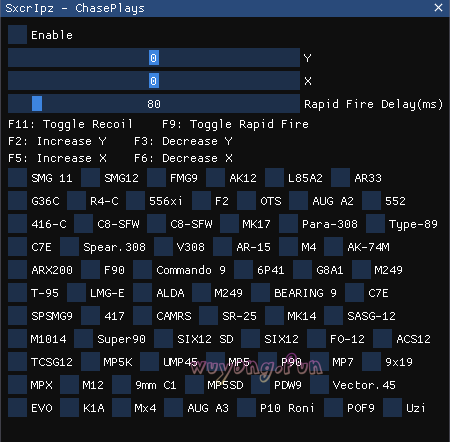Enable the R4-C preset
450x442 pixels.
click(x=76, y=201)
